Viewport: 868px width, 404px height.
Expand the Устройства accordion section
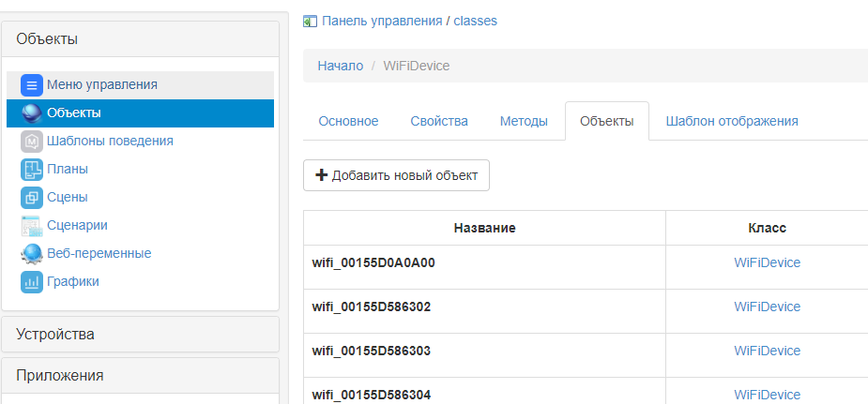[141, 334]
